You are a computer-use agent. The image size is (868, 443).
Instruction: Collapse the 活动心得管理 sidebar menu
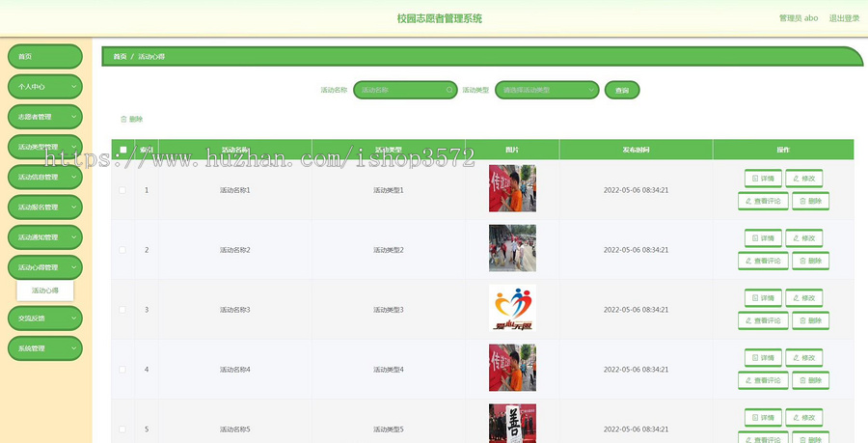[44, 267]
